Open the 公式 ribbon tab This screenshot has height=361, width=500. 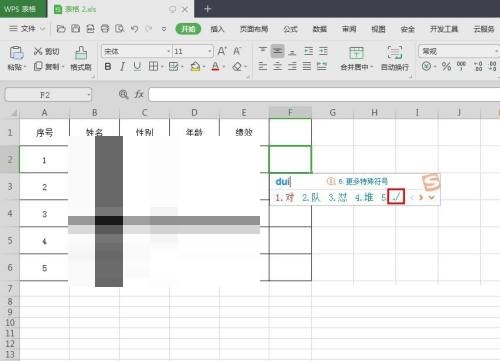(x=290, y=29)
